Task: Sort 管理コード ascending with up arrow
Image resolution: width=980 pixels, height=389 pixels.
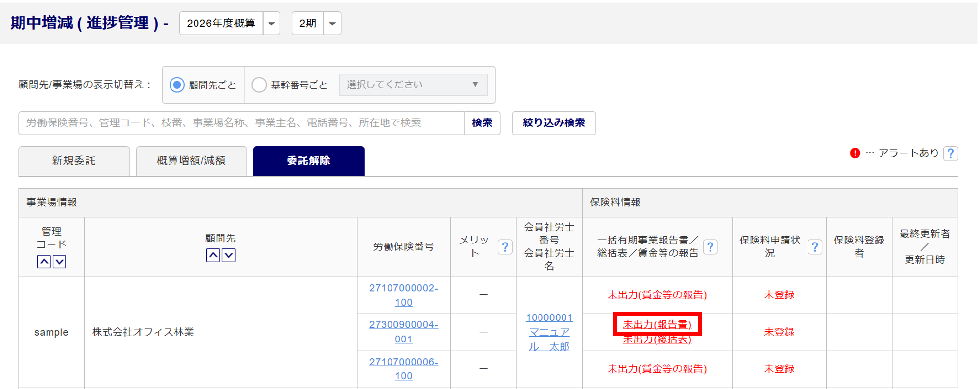Action: 44,262
